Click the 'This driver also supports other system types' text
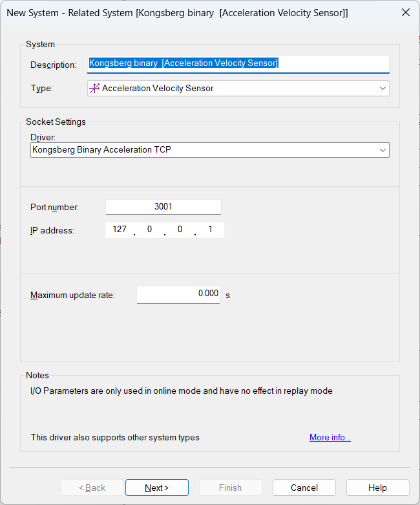Viewport: 420px width, 505px height. pyautogui.click(x=115, y=437)
